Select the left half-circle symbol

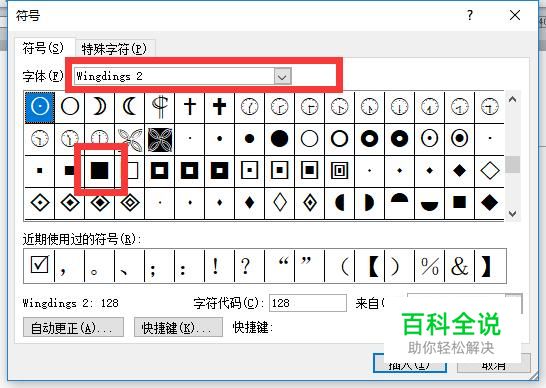(x=340, y=203)
